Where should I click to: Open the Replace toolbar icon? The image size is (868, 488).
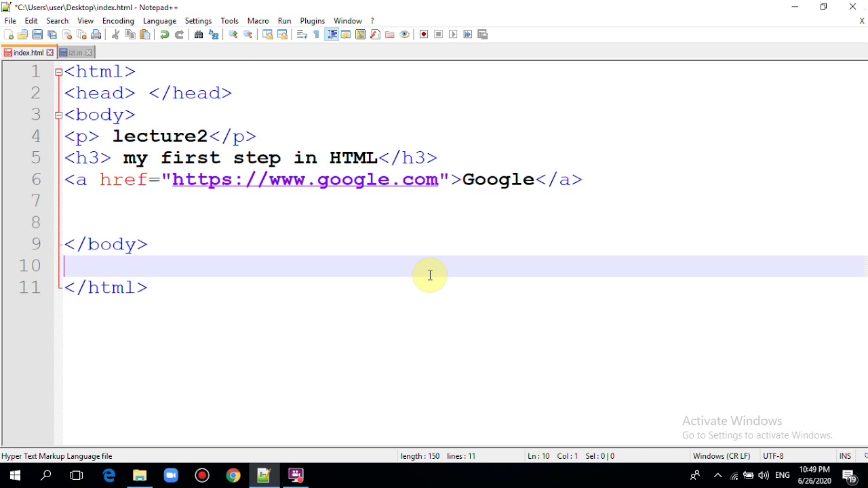[214, 35]
